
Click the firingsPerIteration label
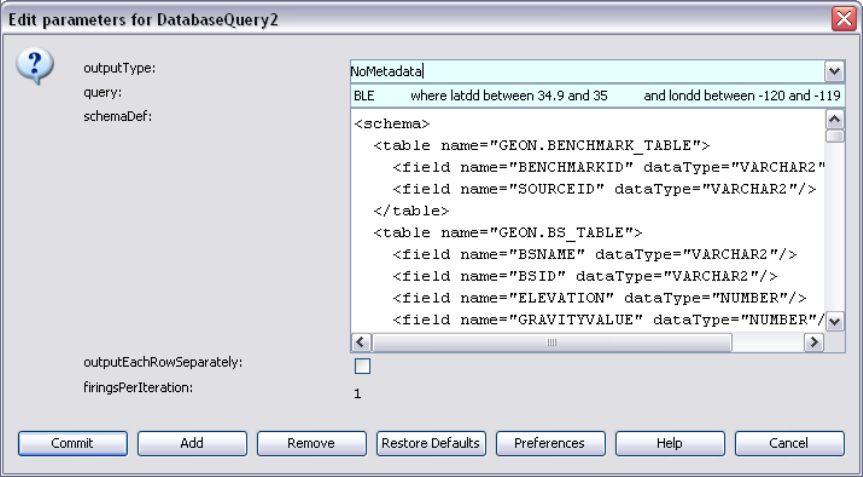coord(138,387)
